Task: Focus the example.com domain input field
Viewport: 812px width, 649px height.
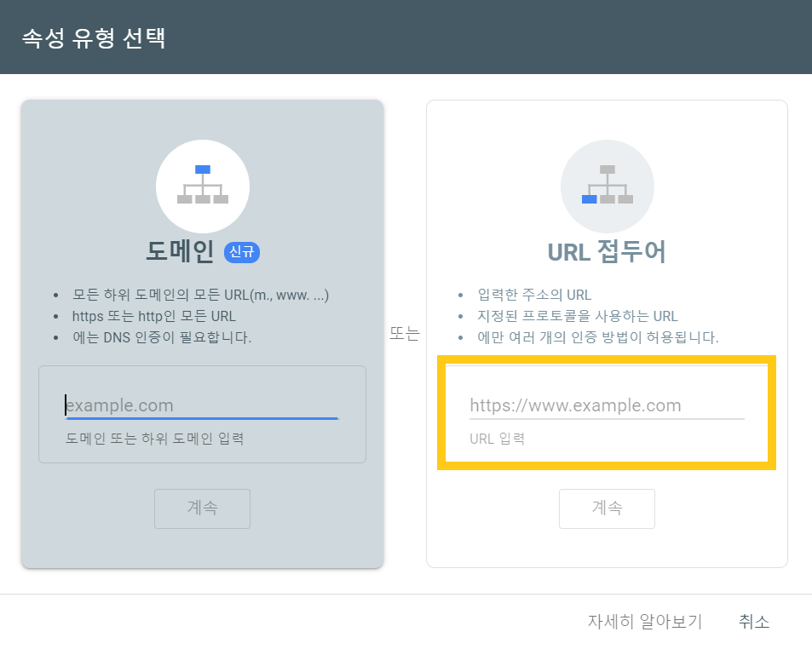Action: 202,405
